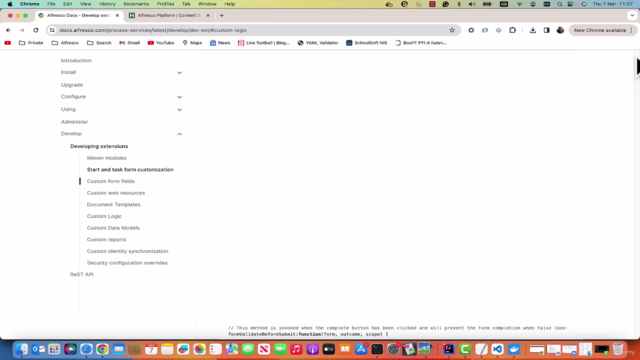The image size is (640, 360).
Task: Expand the Configure section chevron
Action: click(x=180, y=97)
